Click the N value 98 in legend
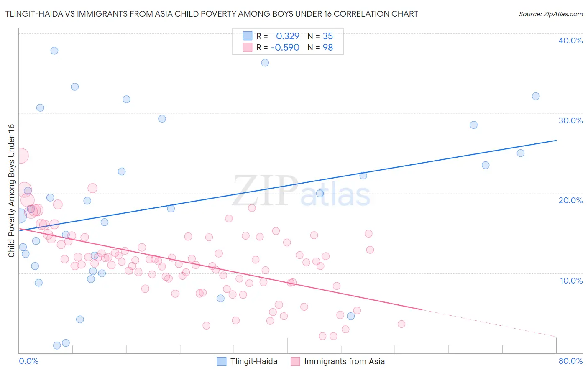The height and width of the screenshot is (373, 588). [328, 47]
